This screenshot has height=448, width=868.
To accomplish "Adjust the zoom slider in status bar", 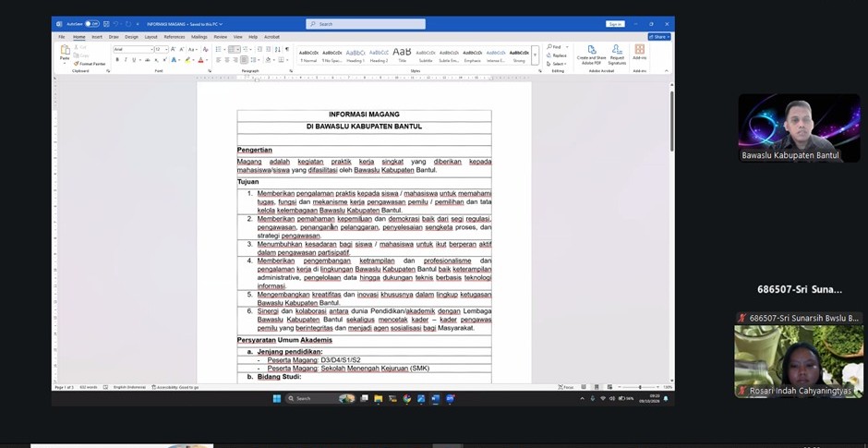I will [x=639, y=387].
